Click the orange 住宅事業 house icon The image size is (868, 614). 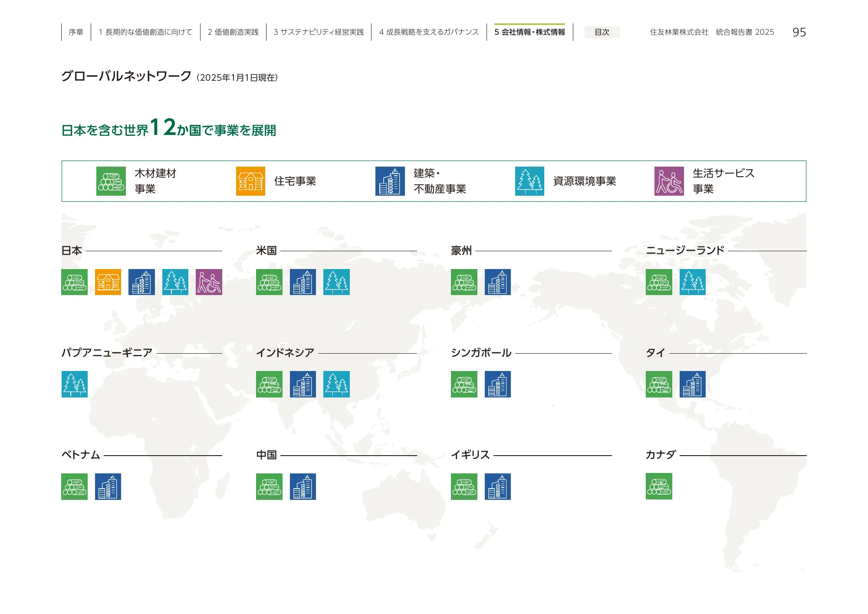[x=250, y=181]
